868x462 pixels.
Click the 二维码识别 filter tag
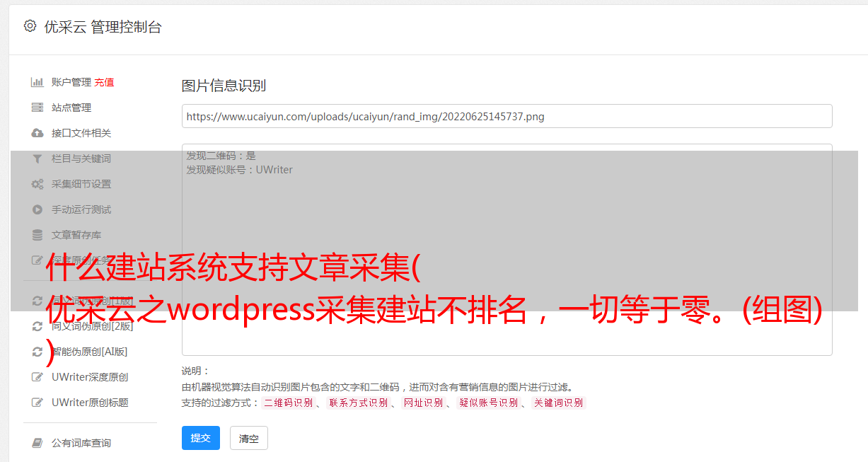pos(288,403)
